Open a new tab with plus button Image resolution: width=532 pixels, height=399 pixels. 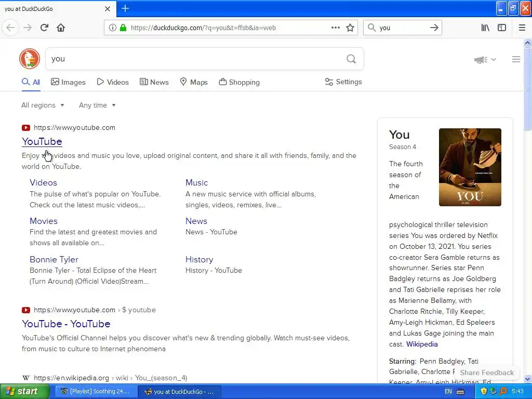(125, 8)
